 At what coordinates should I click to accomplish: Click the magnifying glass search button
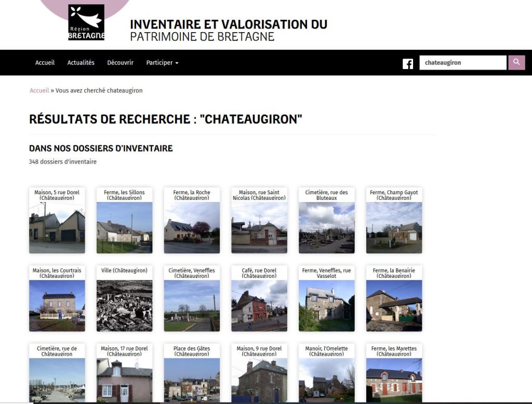click(x=516, y=63)
